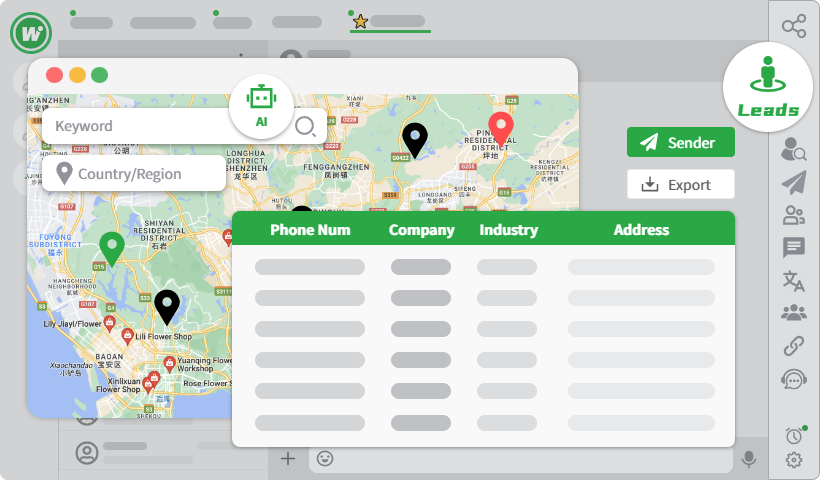Click the Export button
The image size is (820, 480).
pos(680,185)
